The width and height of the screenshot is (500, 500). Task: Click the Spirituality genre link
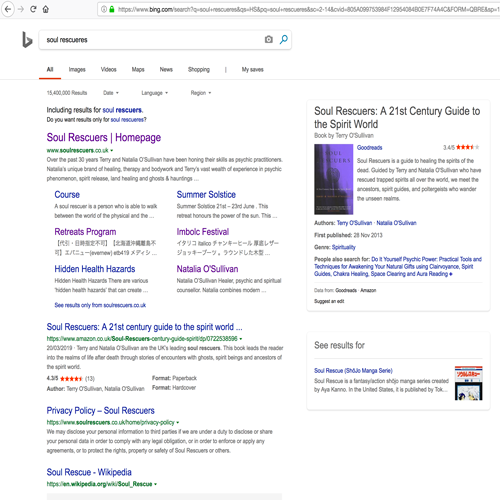344,247
